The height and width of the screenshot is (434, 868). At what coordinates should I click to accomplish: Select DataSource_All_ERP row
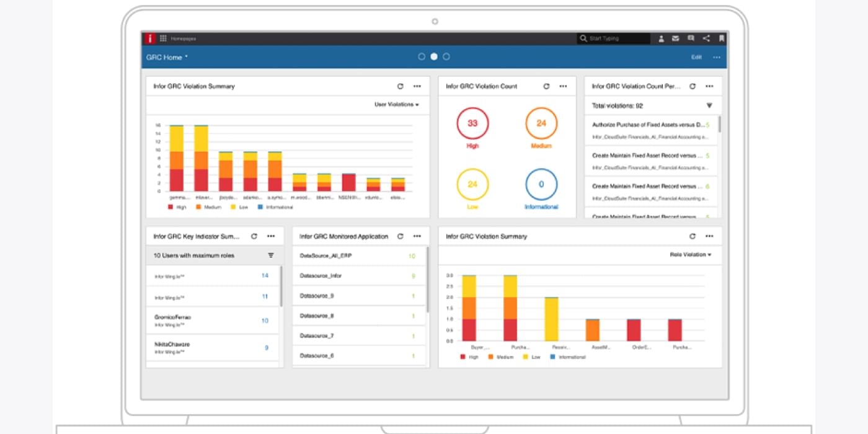tap(359, 256)
